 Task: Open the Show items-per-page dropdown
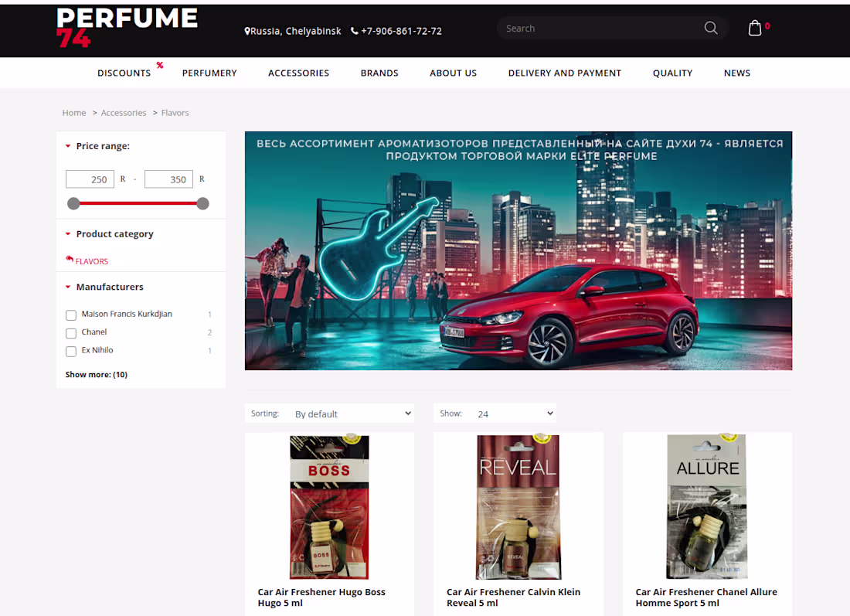click(514, 413)
